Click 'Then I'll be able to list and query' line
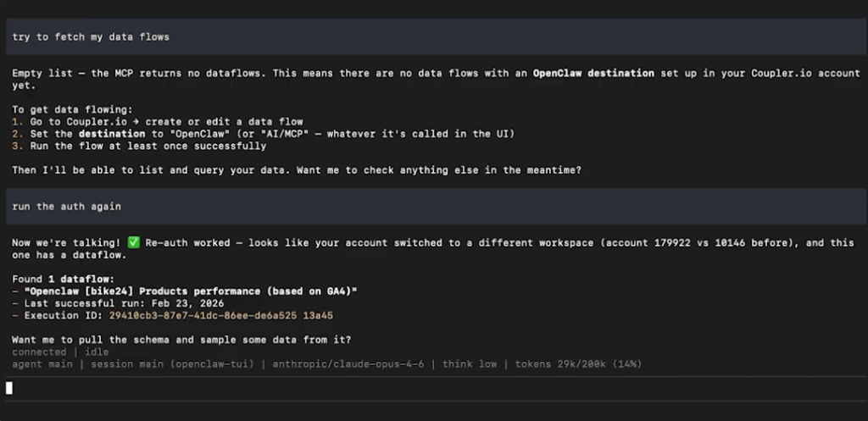Viewport: 868px width, 421px height. pos(297,170)
